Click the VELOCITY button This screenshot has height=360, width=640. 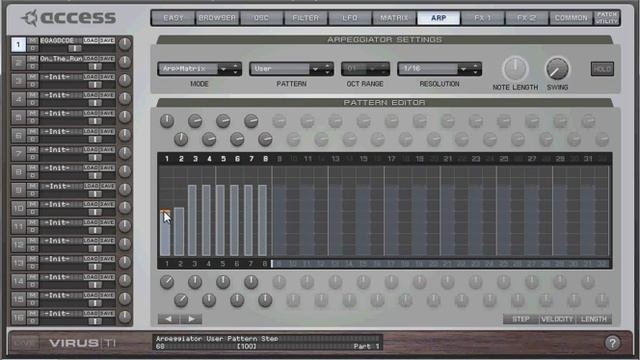[x=557, y=319]
